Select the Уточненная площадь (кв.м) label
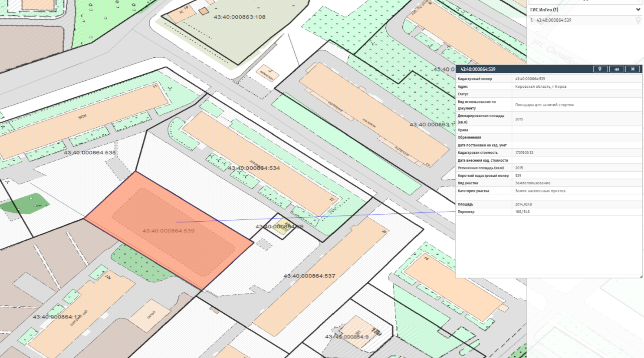644x358 pixels. 480,168
